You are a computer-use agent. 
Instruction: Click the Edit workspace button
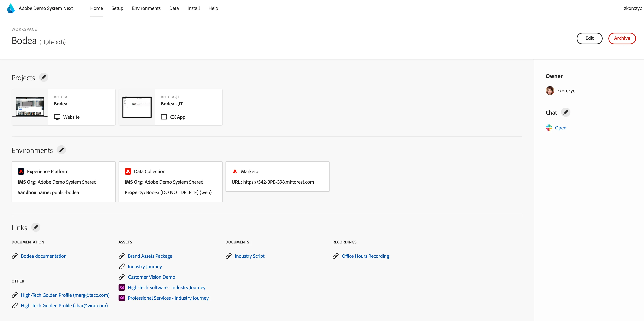(589, 38)
